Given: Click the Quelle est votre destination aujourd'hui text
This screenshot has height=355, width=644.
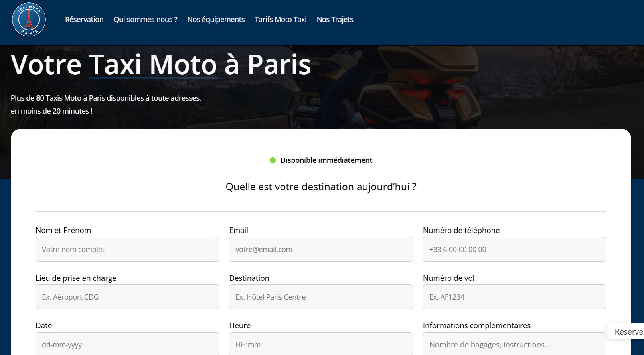Looking at the screenshot, I should click(x=321, y=187).
